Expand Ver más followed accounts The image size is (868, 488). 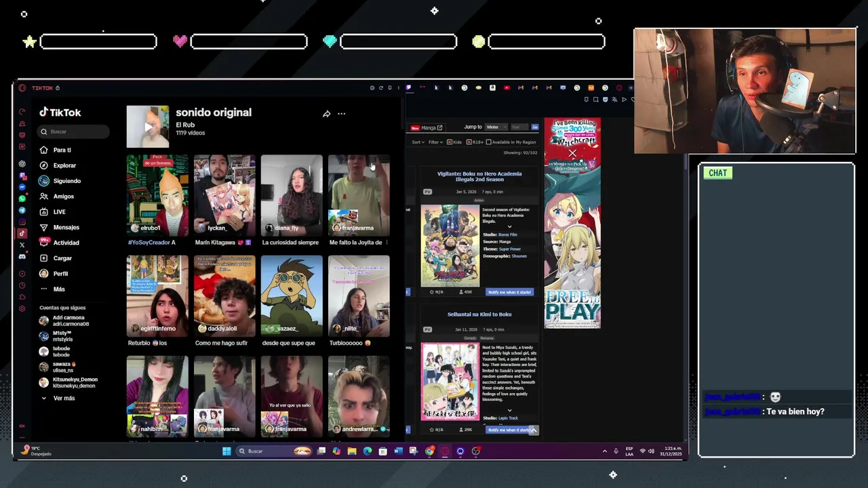click(59, 399)
